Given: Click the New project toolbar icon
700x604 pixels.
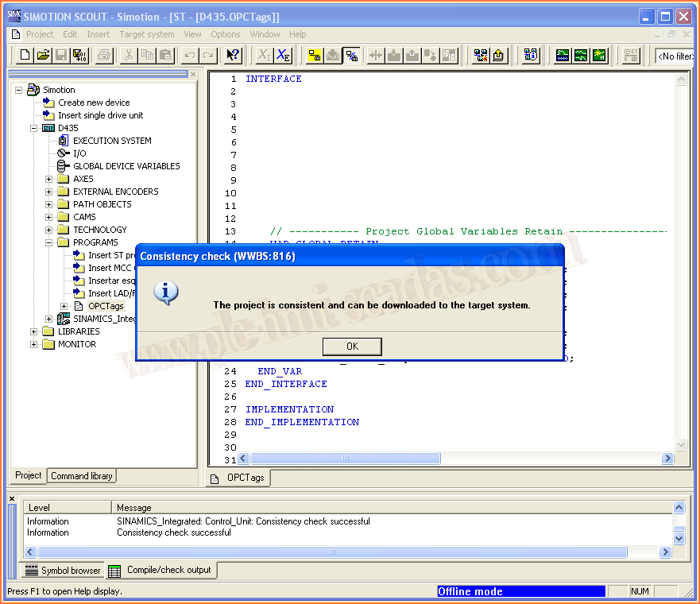Looking at the screenshot, I should (25, 56).
